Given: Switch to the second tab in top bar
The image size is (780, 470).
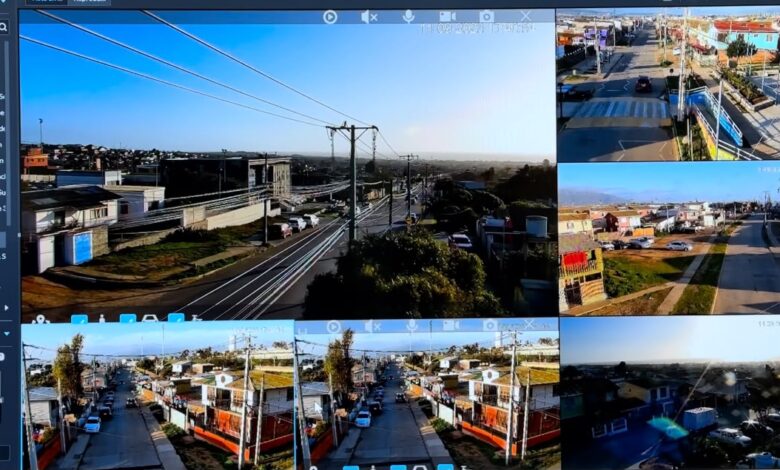Looking at the screenshot, I should [89, 2].
